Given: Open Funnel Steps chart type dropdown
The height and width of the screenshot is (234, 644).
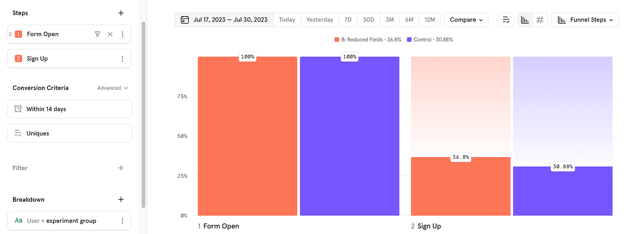Looking at the screenshot, I should [x=585, y=20].
